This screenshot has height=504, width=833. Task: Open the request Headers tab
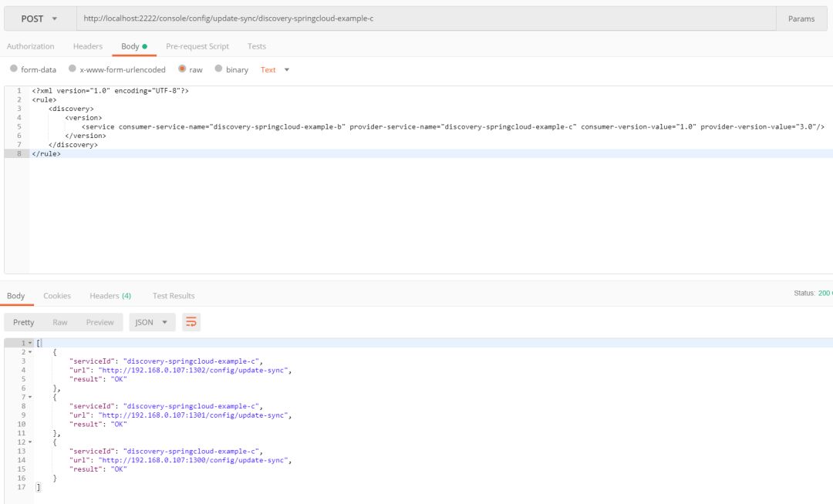88,46
